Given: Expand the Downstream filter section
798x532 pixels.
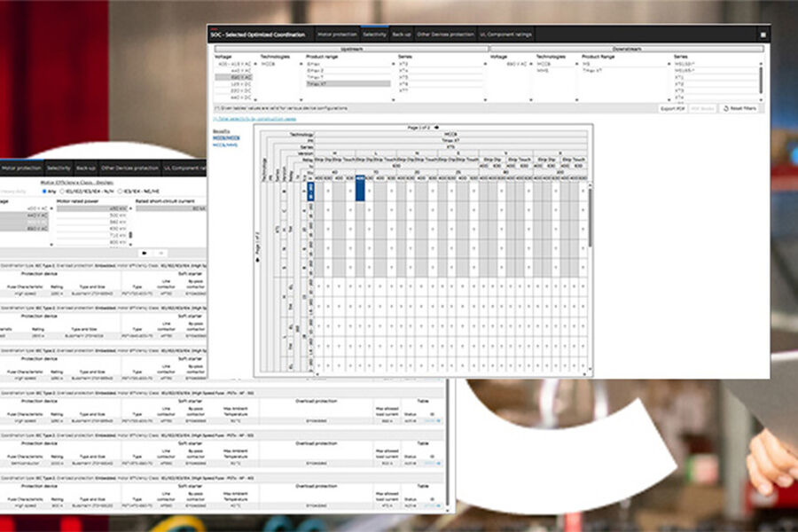Looking at the screenshot, I should (625, 50).
